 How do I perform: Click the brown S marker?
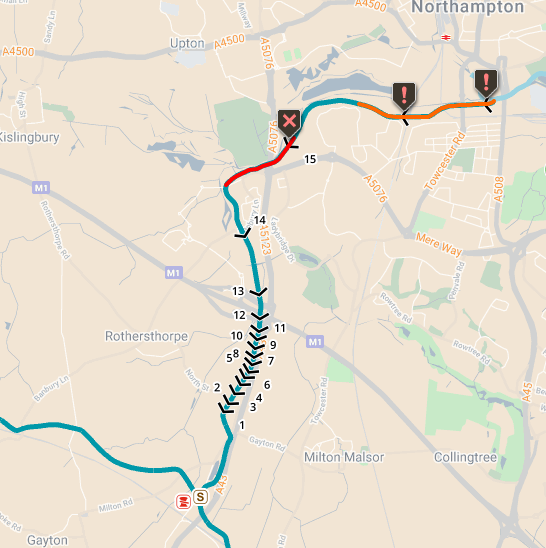click(200, 497)
